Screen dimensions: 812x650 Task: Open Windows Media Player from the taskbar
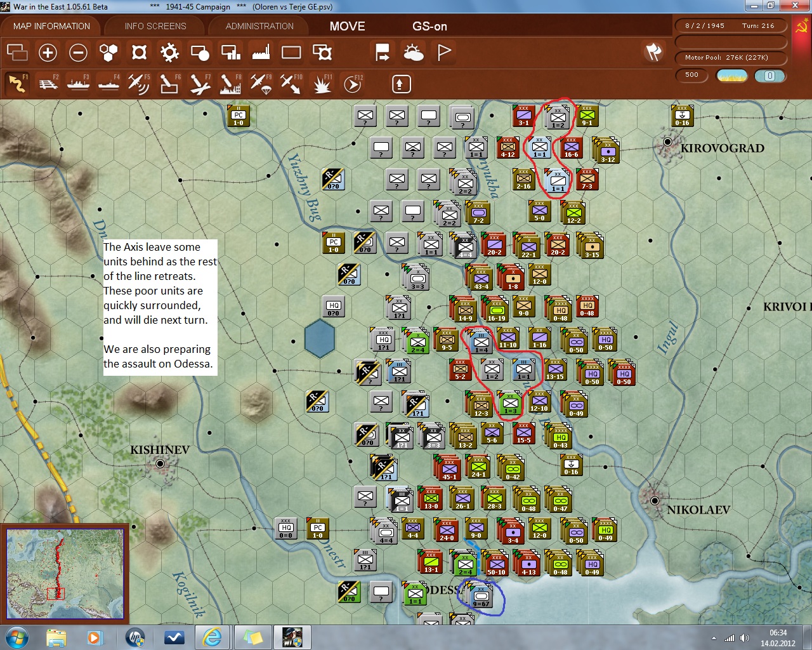95,637
